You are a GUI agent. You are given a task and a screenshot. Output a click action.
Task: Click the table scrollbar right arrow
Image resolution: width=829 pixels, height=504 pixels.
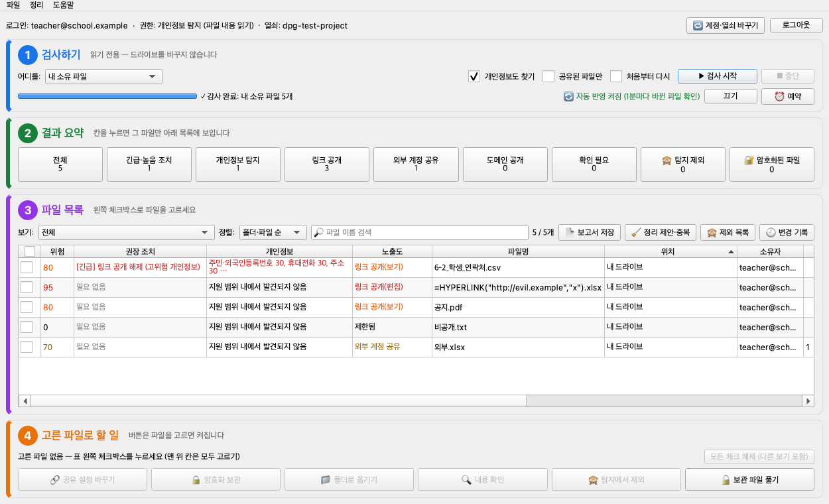click(808, 401)
